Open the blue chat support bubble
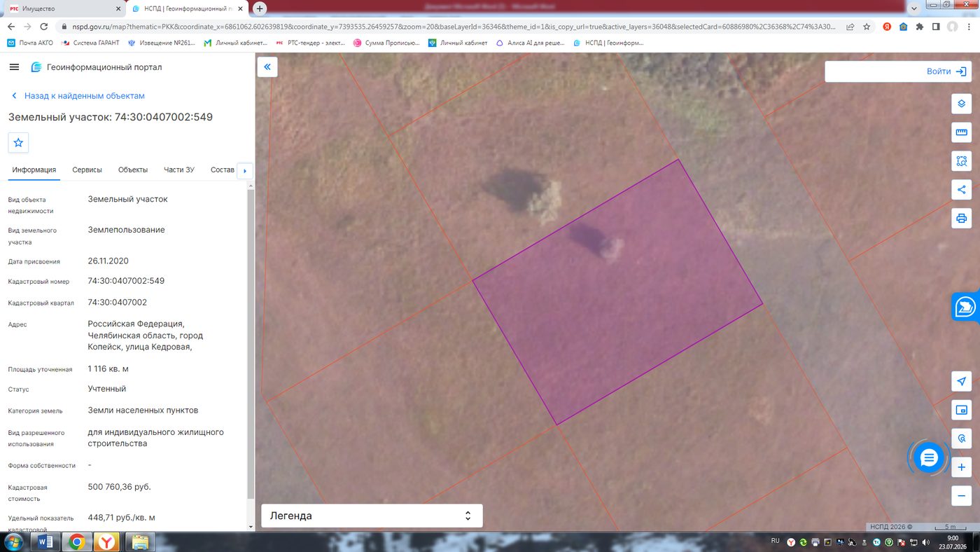The image size is (980, 552). 929,458
